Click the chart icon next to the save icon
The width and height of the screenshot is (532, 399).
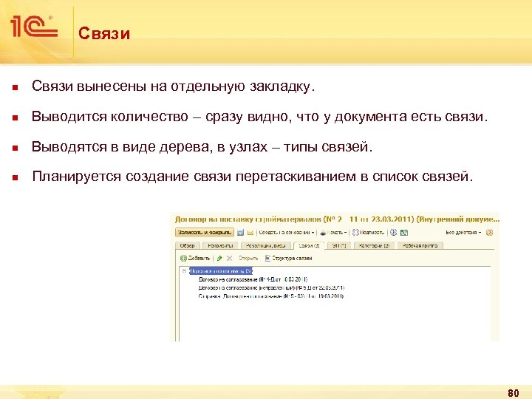(x=250, y=233)
